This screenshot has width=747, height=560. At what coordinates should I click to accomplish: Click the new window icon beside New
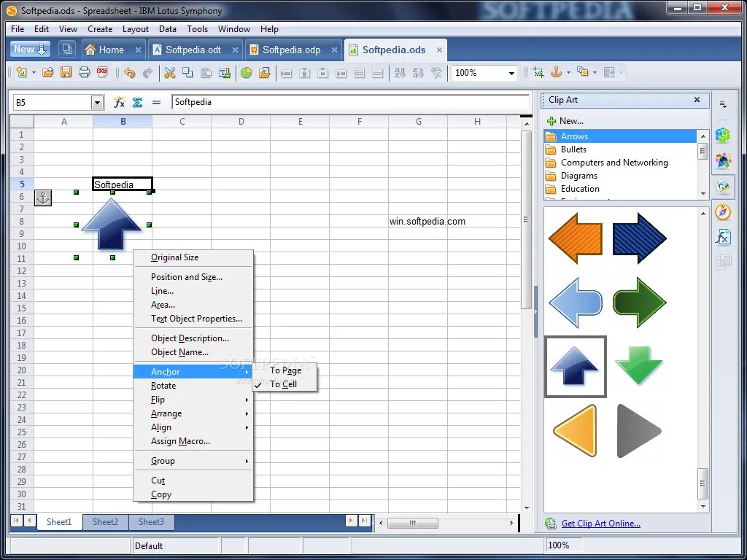point(67,49)
